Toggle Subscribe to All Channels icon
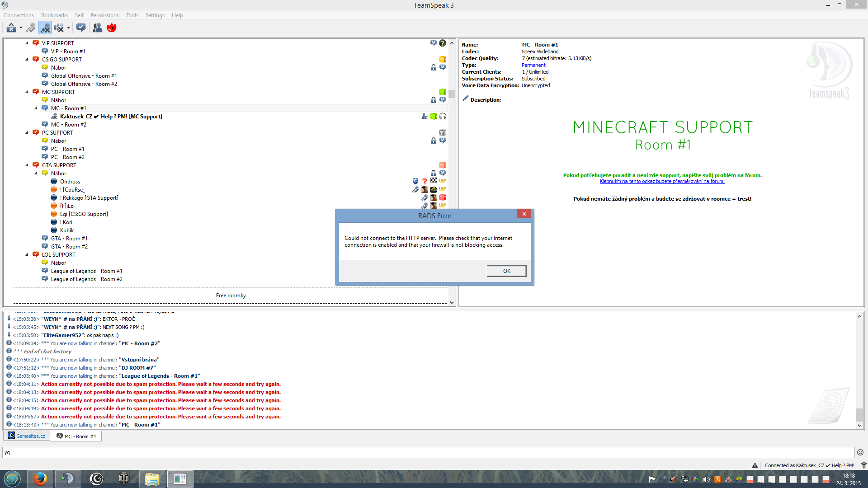This screenshot has width=868, height=488. pyautogui.click(x=81, y=28)
